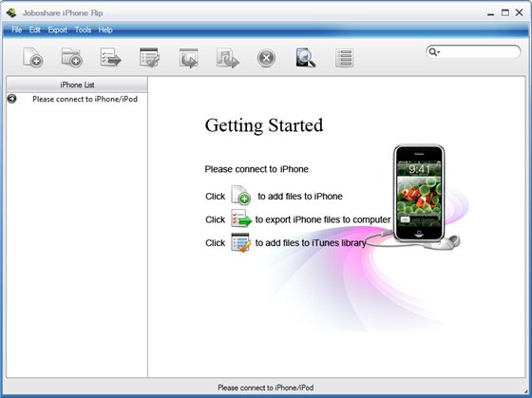Click the Please connect to iPhone text

point(256,169)
